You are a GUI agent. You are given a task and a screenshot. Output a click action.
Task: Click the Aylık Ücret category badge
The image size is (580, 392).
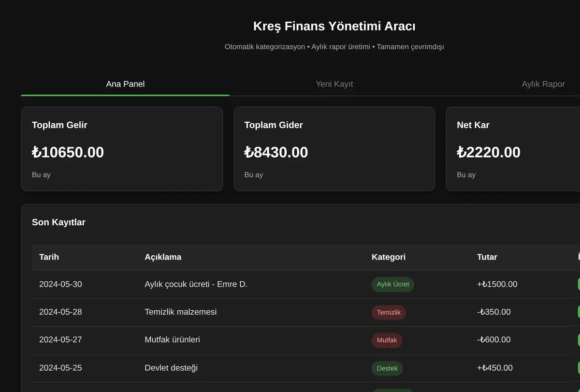(x=393, y=284)
